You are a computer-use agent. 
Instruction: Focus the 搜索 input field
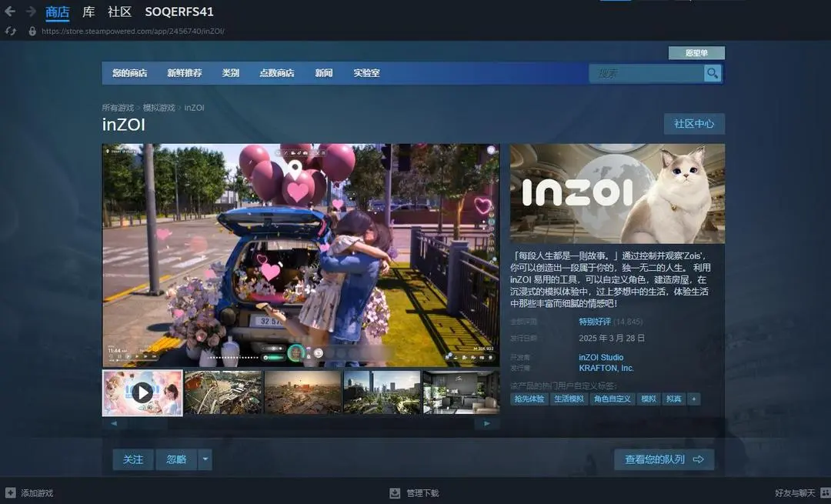[x=646, y=73]
